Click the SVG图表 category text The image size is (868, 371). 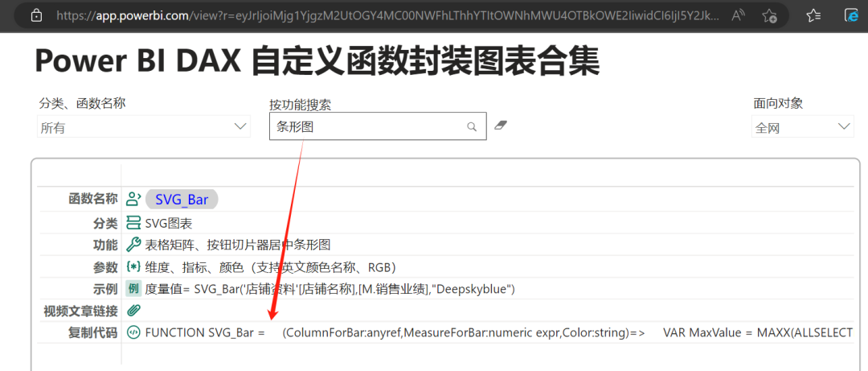[168, 224]
